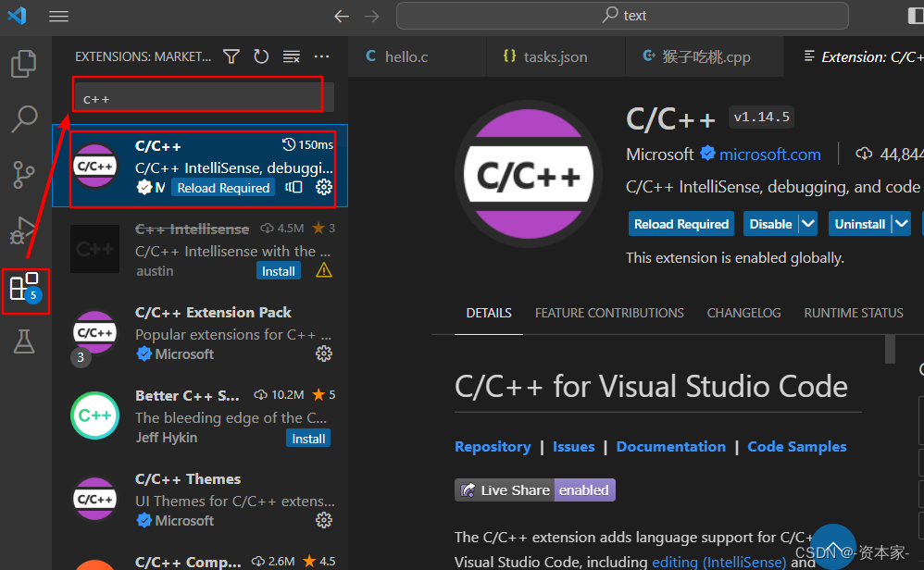The image size is (924, 570).
Task: Click the Microsoft publisher name in details
Action: tap(660, 155)
